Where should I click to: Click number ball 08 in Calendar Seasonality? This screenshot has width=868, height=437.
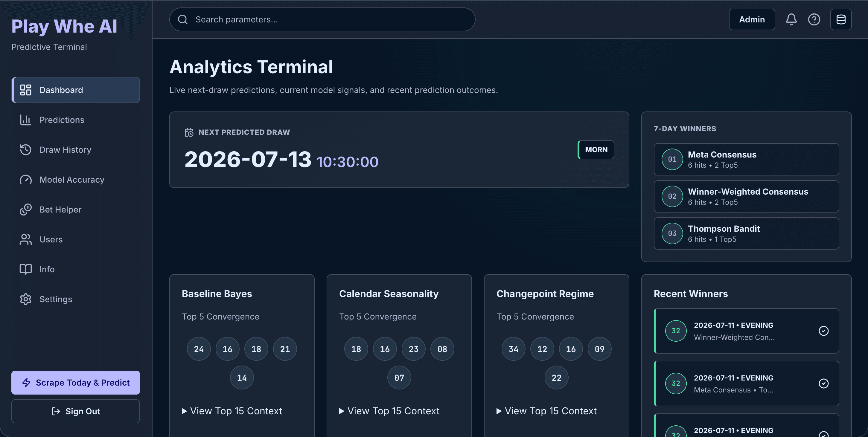(x=442, y=349)
